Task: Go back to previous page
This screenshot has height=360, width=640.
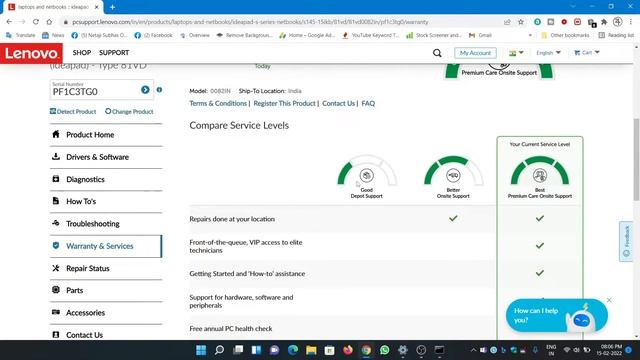Action: tap(9, 22)
